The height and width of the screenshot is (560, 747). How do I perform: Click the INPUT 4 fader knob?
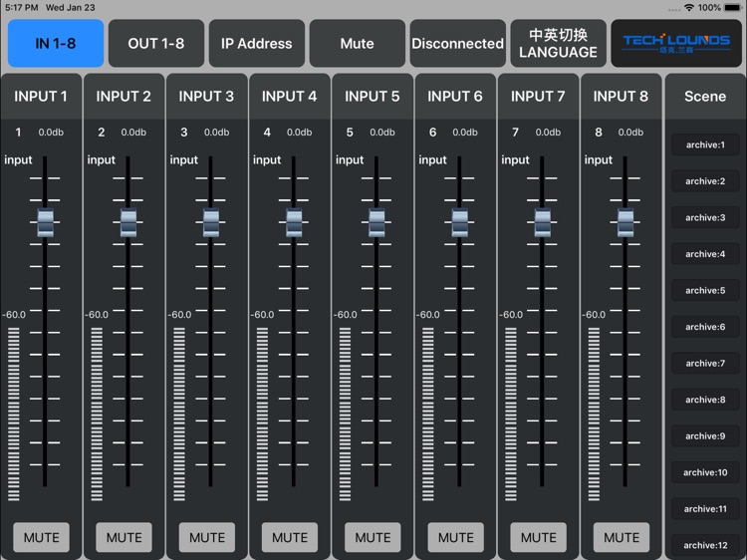[294, 222]
